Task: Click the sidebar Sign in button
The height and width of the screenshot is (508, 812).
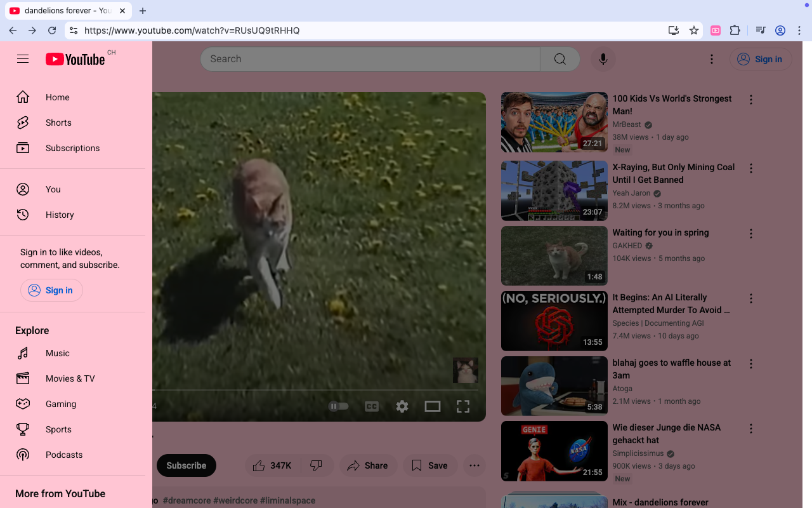Action: point(51,290)
